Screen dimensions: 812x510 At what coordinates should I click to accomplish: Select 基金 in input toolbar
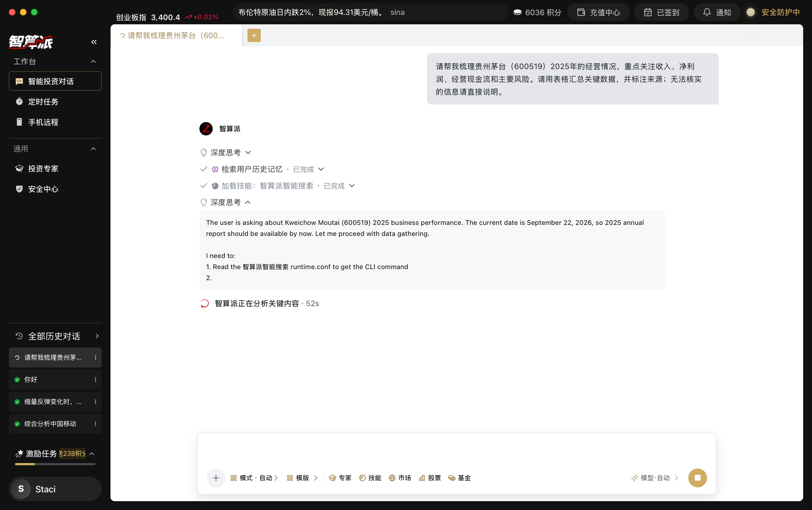point(459,478)
